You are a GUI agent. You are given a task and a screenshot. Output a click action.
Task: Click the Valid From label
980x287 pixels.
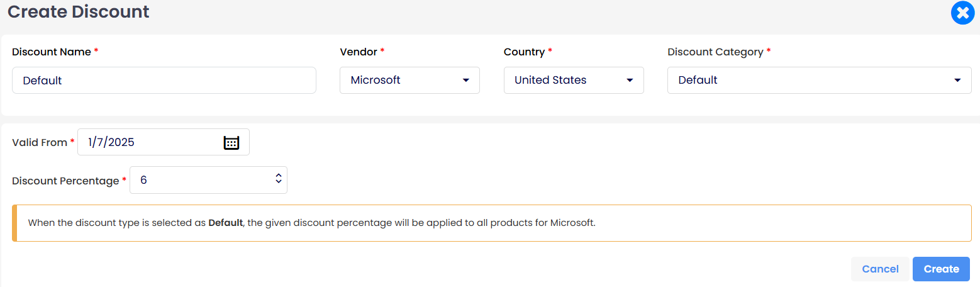point(40,143)
